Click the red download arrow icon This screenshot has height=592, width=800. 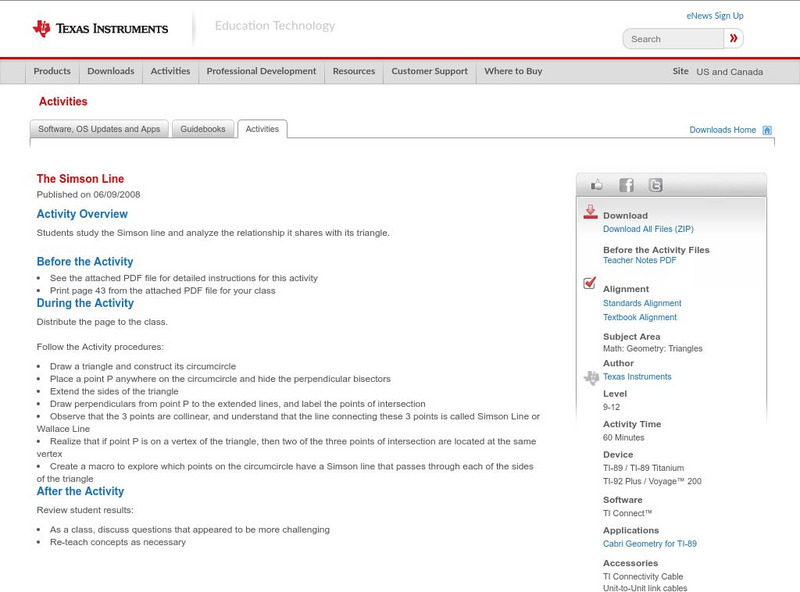[x=589, y=212]
